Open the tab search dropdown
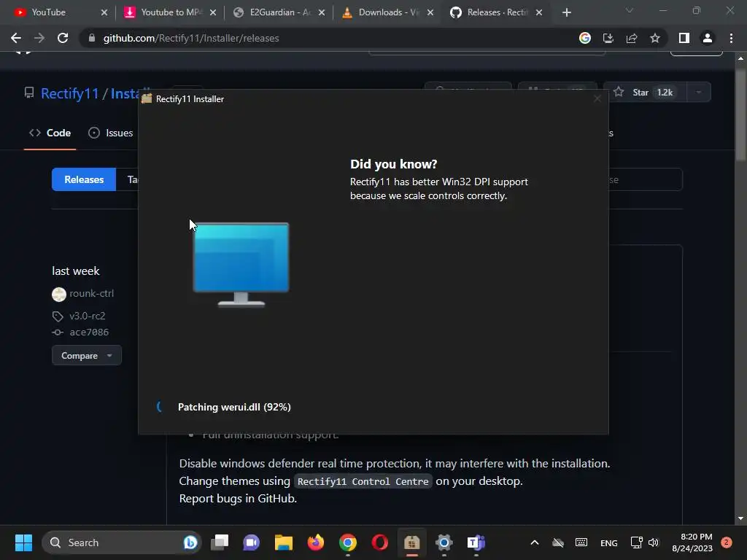The image size is (747, 560). (x=630, y=10)
